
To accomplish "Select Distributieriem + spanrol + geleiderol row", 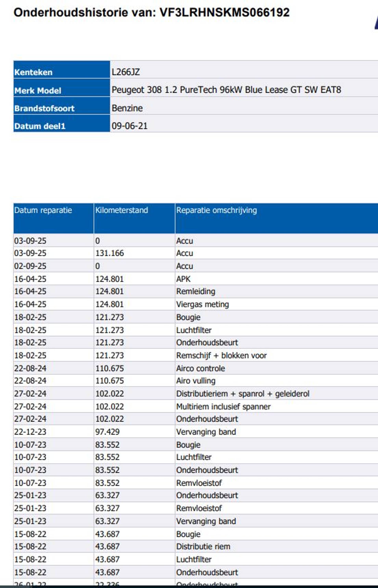I will tap(243, 394).
